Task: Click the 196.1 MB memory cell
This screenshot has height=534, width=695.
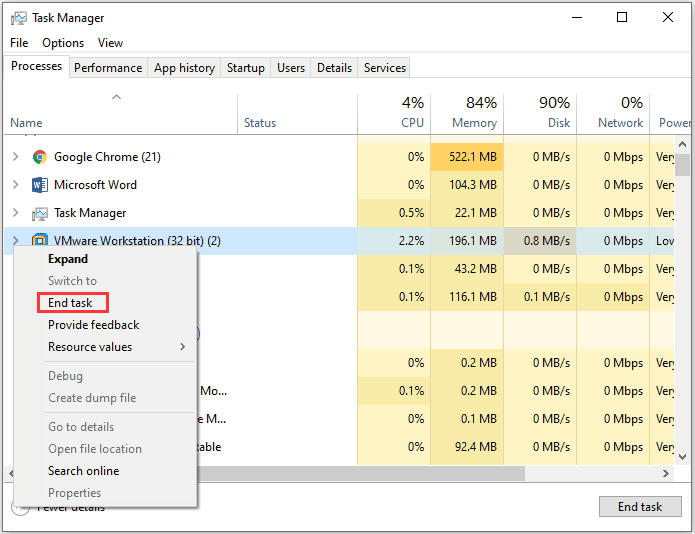Action: tap(467, 241)
